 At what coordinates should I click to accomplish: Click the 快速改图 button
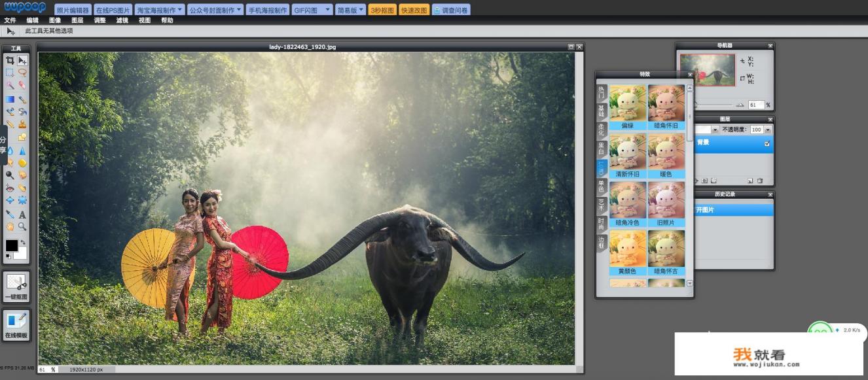click(x=414, y=10)
